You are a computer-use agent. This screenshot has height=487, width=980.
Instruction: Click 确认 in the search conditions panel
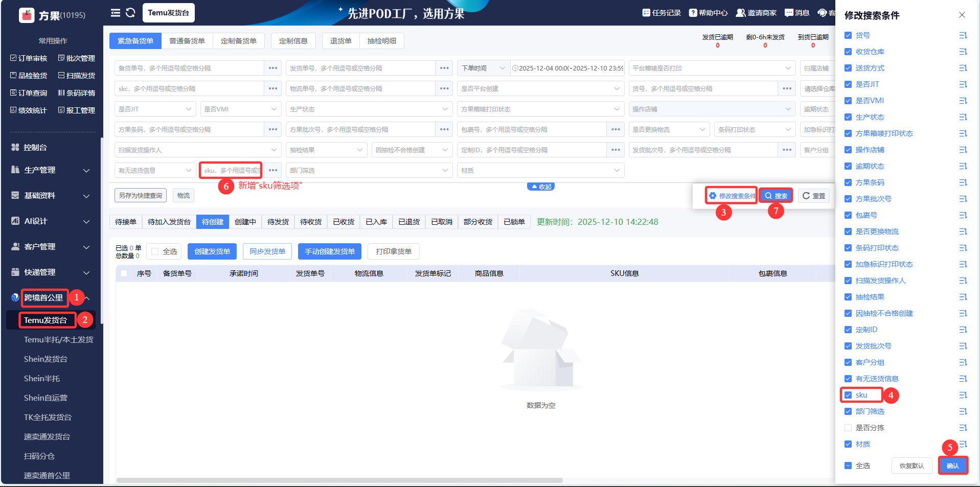pyautogui.click(x=953, y=466)
